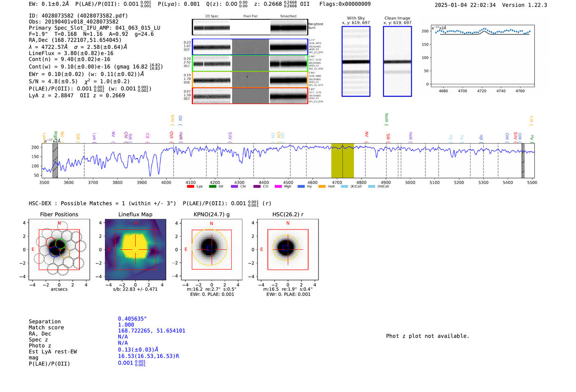The width and height of the screenshot is (576, 392).
Task: Click the green NeIII line label
Action: (386, 119)
